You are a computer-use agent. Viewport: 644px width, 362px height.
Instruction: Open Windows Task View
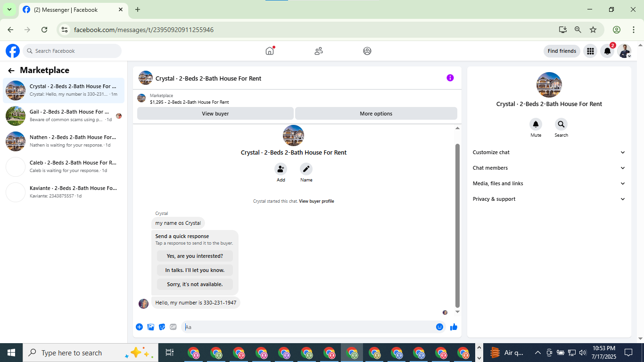(x=170, y=353)
